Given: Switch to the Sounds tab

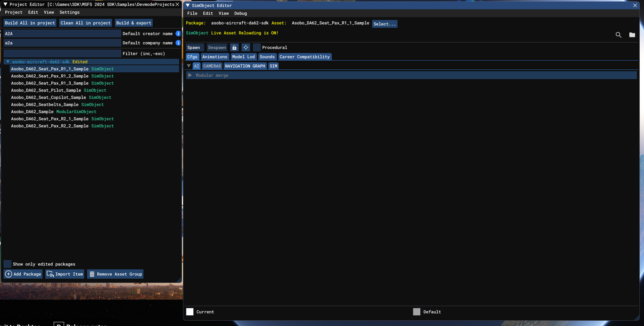Looking at the screenshot, I should point(267,57).
